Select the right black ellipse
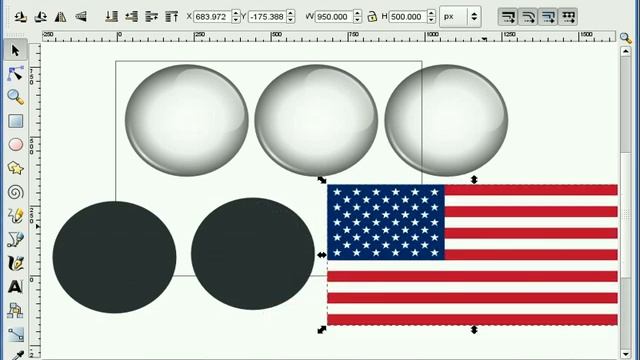The width and height of the screenshot is (640, 360). [x=253, y=253]
